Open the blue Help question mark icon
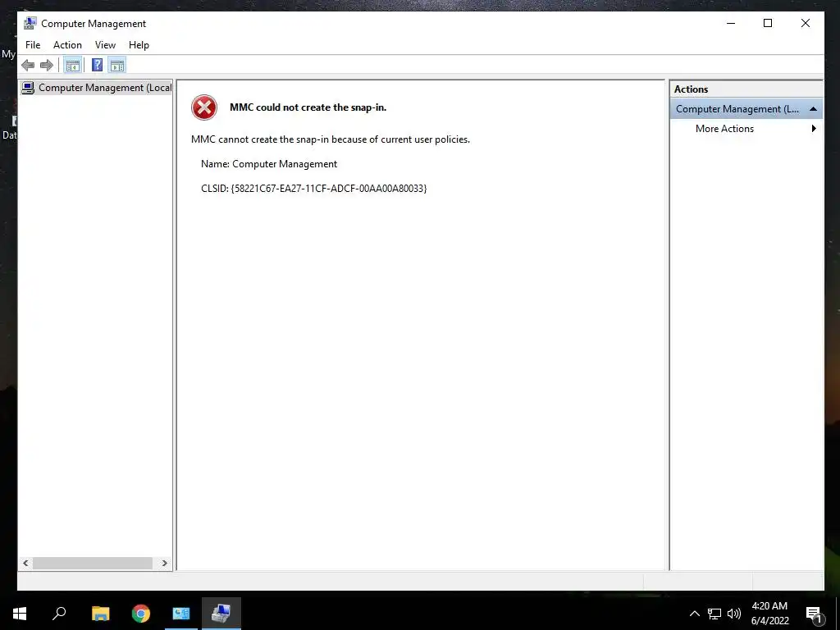 pyautogui.click(x=97, y=66)
